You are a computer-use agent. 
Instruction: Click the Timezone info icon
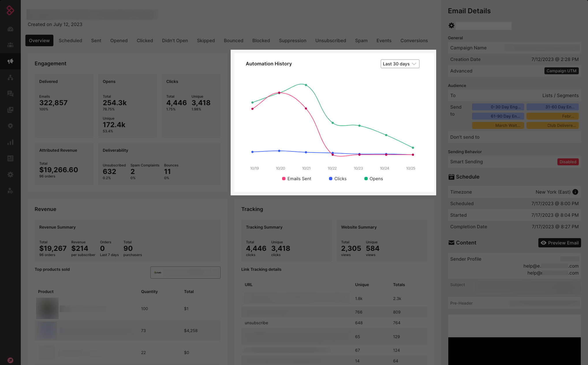(575, 192)
